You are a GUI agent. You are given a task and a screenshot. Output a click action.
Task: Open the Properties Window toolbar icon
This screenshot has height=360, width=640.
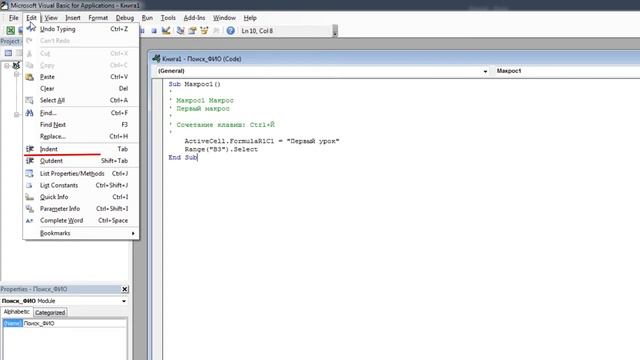192,31
